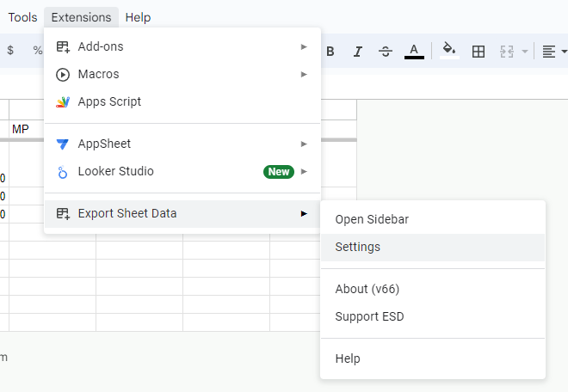Expand the merge cells dropdown arrow
This screenshot has width=568, height=392.
coord(524,52)
